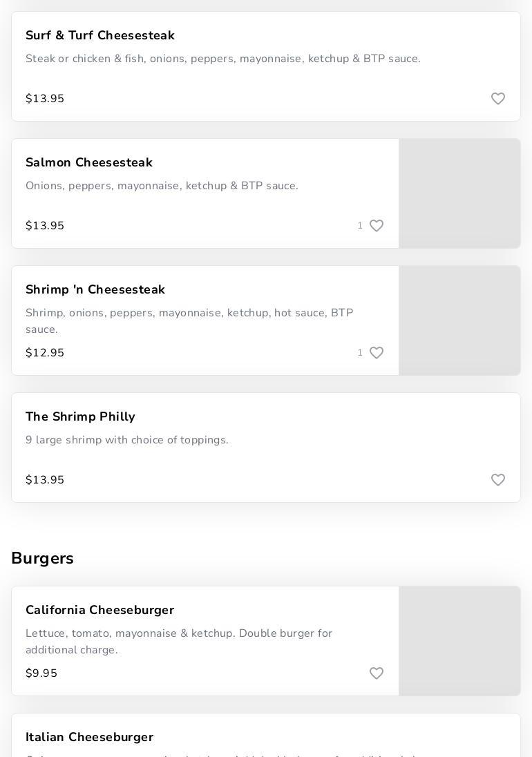
Task: Open California Cheeseburger item title
Action: tap(99, 610)
